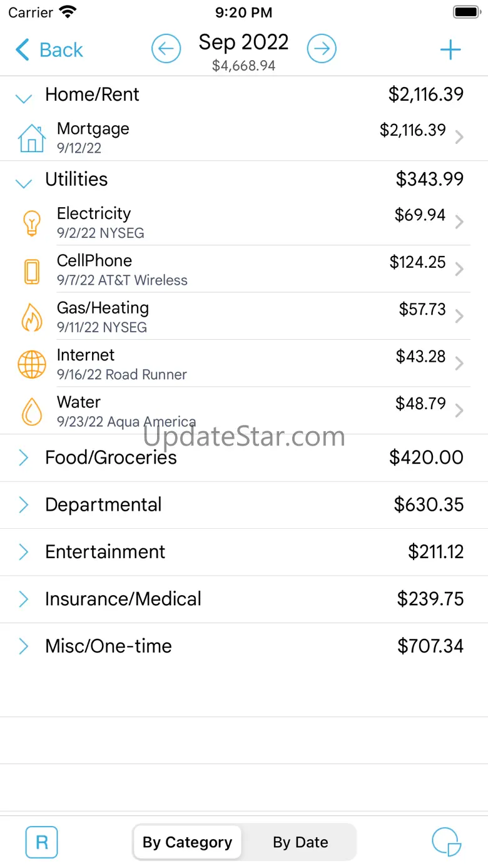Open the Sep 2022 month title

click(x=243, y=43)
